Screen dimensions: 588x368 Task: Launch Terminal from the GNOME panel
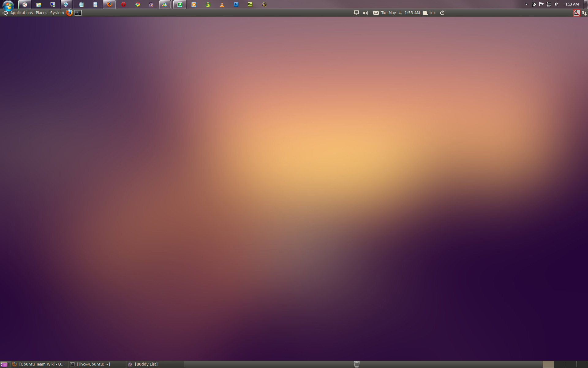(x=78, y=13)
